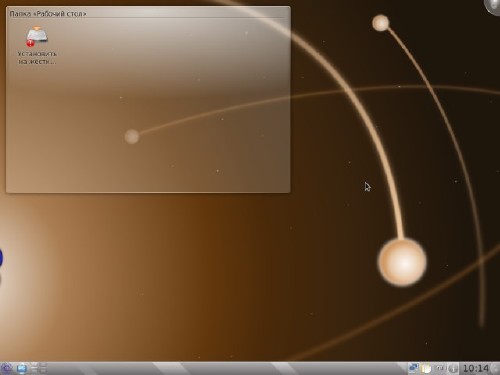
Task: Switch to the top-left virtual desktop in pager
Action: click(35, 366)
